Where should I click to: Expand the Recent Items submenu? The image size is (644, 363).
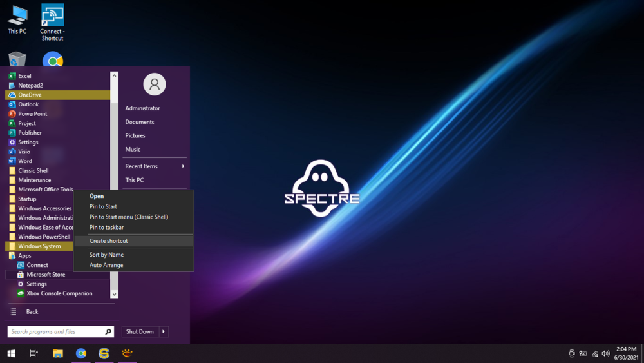[155, 166]
